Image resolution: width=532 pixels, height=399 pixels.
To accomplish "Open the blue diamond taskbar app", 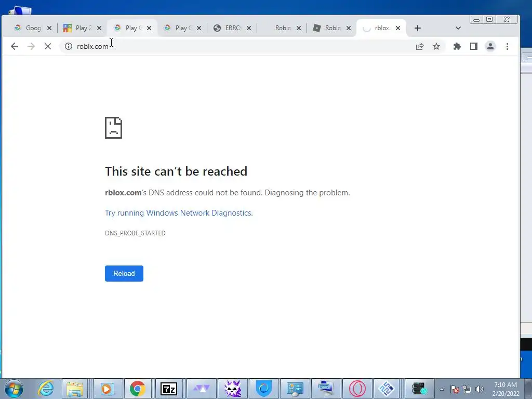I will [386, 389].
